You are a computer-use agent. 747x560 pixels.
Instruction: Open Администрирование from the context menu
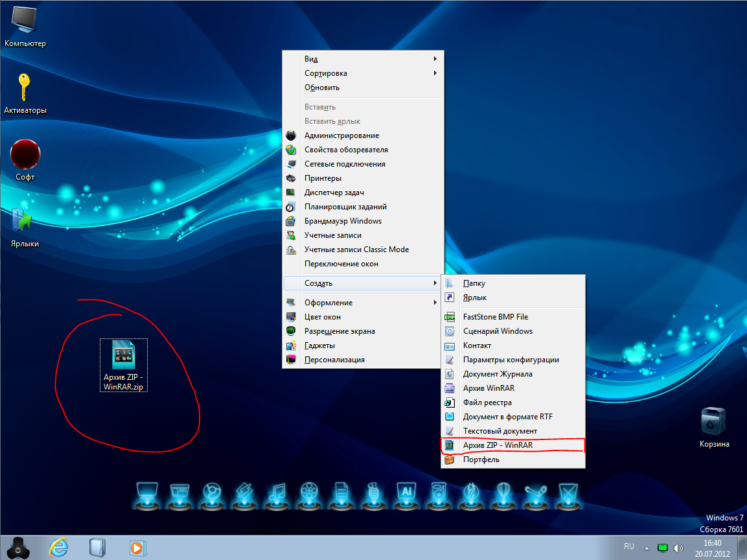(363, 135)
